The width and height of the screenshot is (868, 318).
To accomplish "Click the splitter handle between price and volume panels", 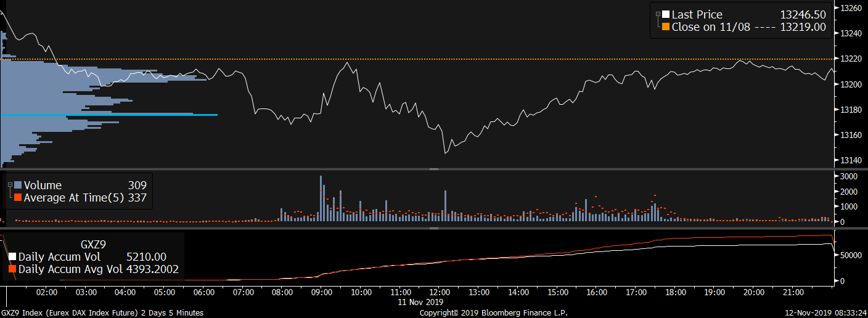I will coord(433,169).
